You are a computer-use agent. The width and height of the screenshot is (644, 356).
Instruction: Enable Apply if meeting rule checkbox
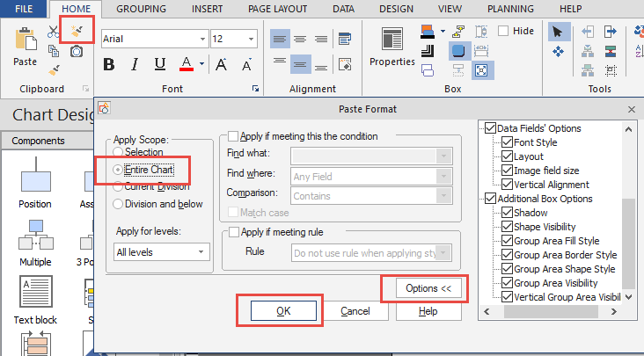[234, 232]
